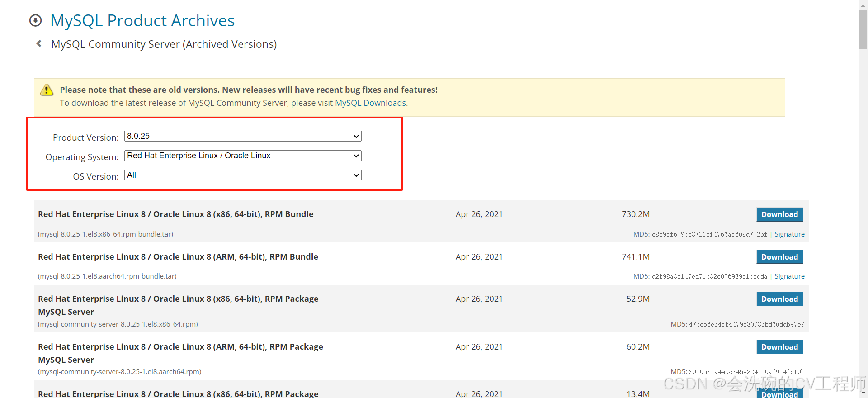868x398 pixels.
Task: Click the OS Version label
Action: [96, 176]
